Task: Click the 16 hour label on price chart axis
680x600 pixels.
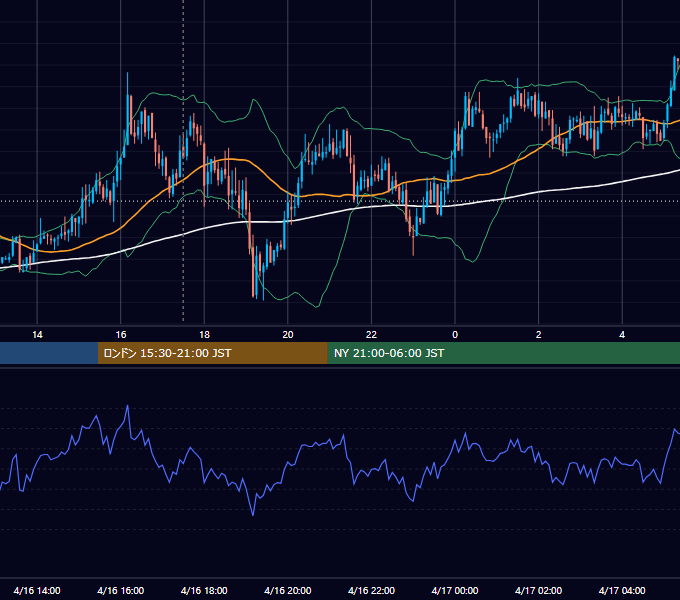Action: click(121, 335)
